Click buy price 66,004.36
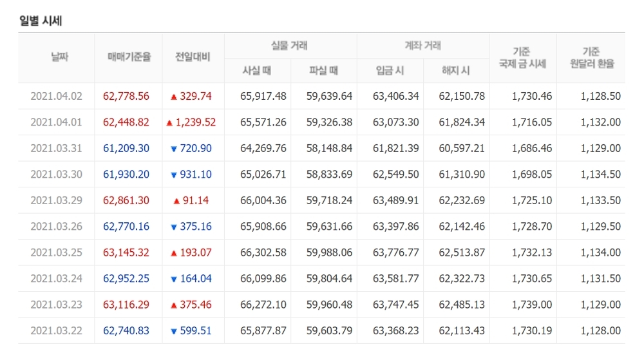 click(263, 200)
